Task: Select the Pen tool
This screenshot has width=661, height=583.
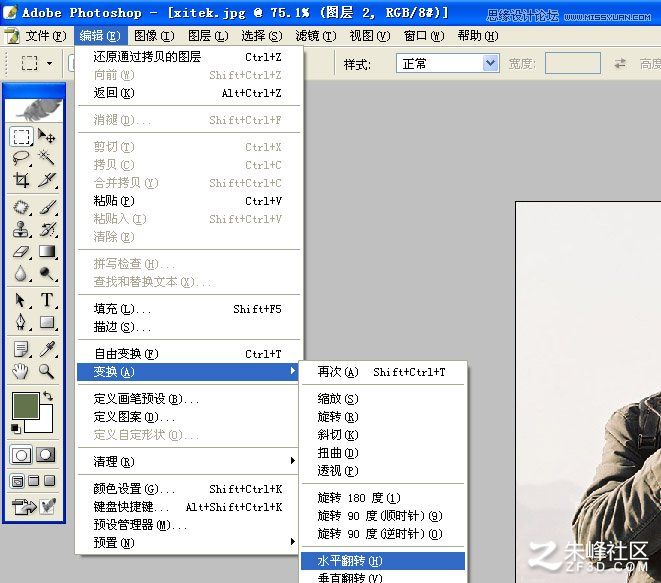Action: click(21, 322)
